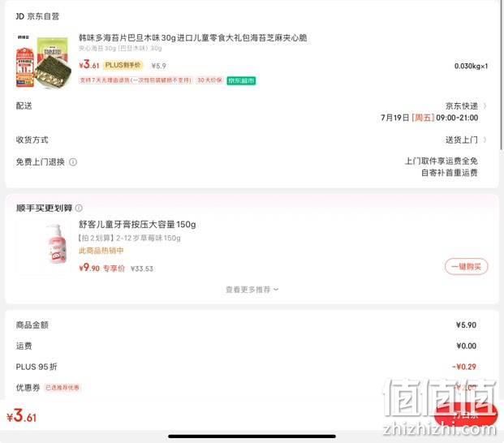
Task: Select the 配送 delivery time row
Action: tap(252, 111)
